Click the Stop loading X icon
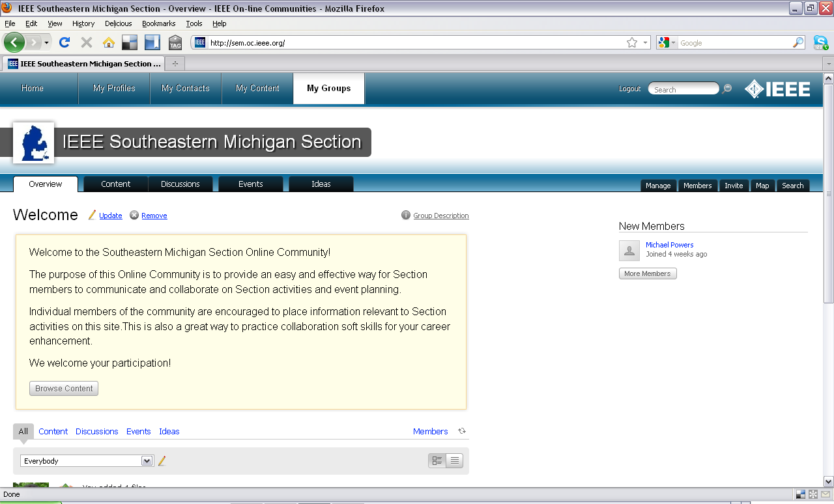 click(x=86, y=43)
